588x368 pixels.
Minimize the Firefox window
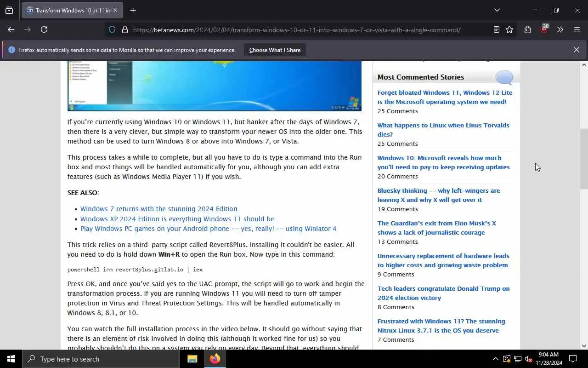[535, 10]
